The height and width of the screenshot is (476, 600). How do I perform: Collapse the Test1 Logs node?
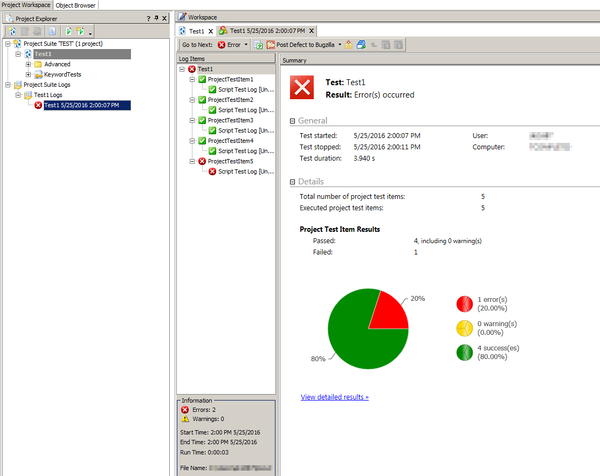[x=18, y=95]
